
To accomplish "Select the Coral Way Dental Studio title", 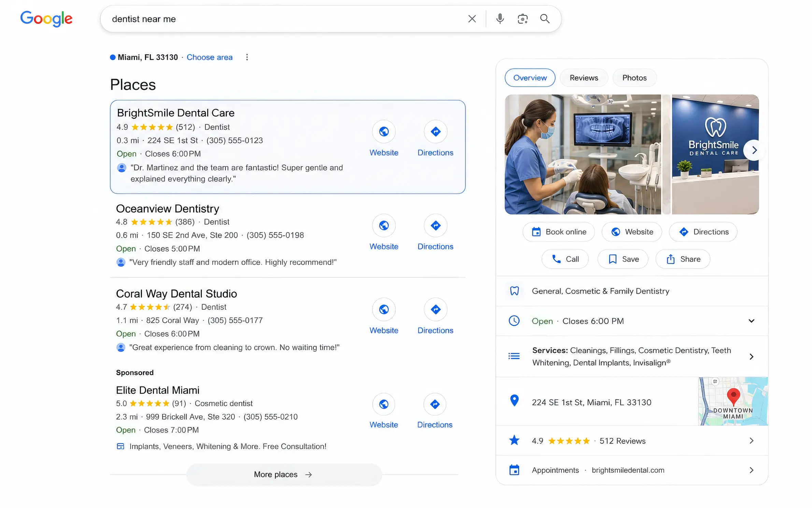I will click(x=176, y=294).
